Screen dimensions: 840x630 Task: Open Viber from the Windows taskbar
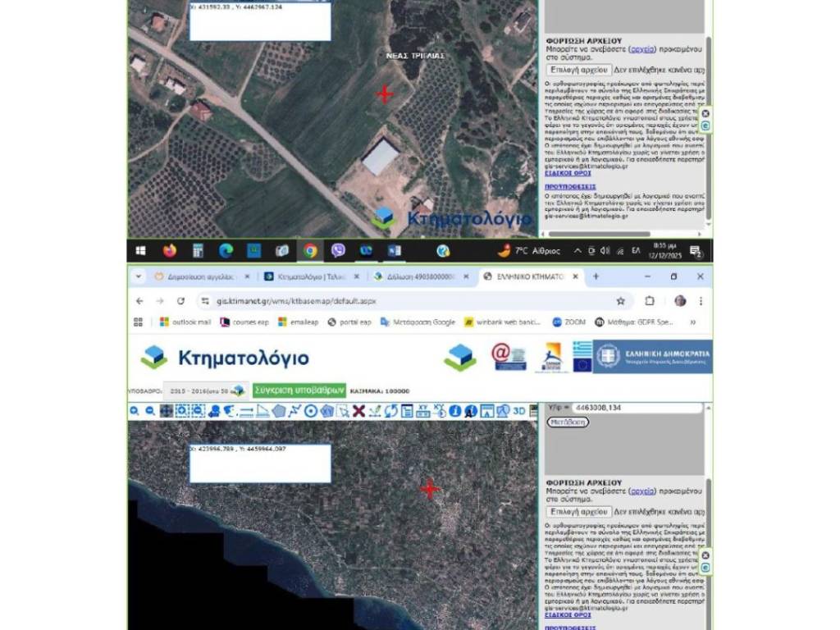click(x=338, y=251)
